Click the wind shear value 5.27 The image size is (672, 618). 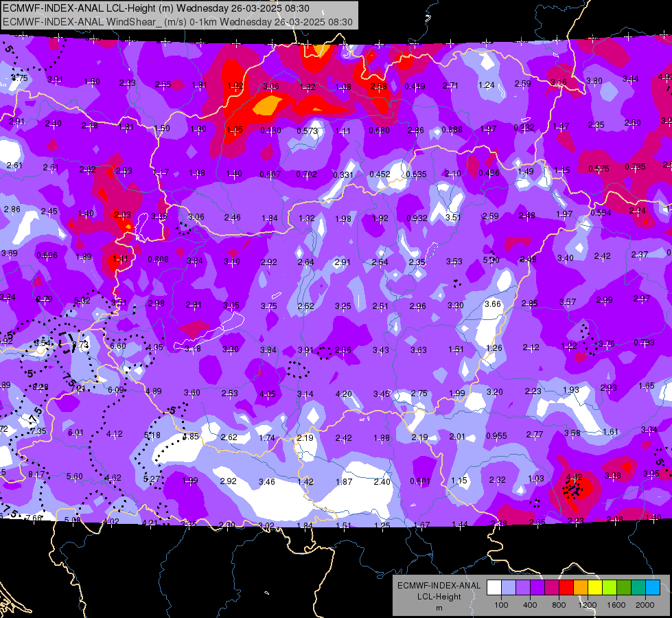click(x=151, y=479)
